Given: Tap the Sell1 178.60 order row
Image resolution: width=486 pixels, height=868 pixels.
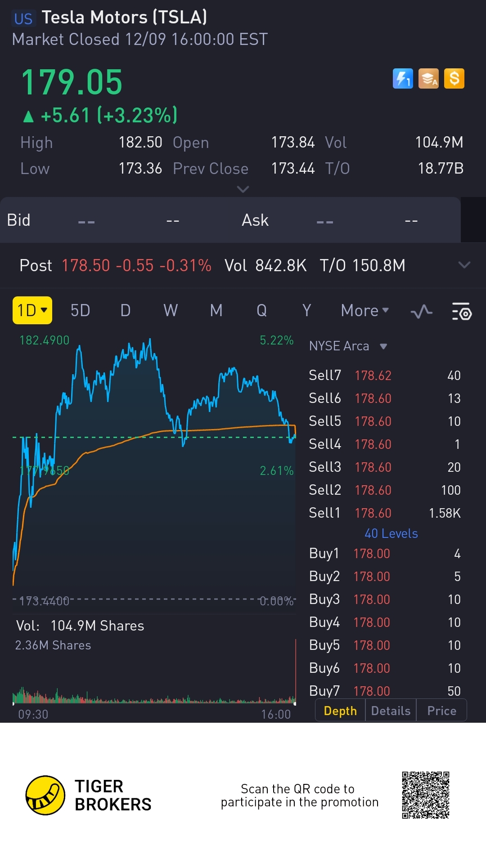Looking at the screenshot, I should [x=385, y=513].
